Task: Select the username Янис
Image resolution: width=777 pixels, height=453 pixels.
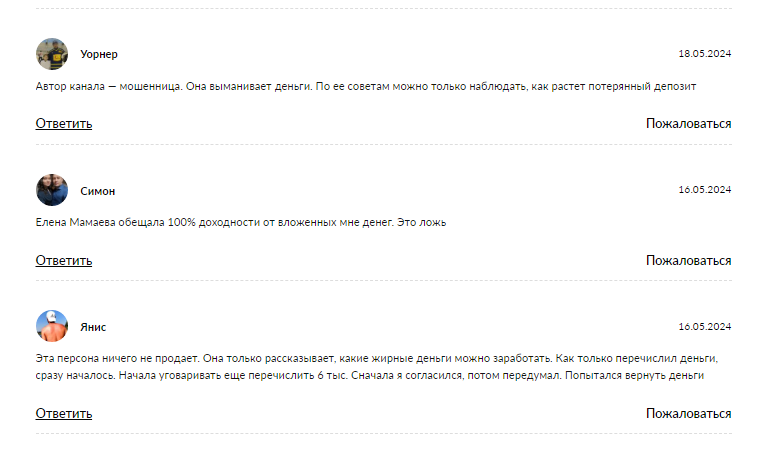Action: (93, 327)
